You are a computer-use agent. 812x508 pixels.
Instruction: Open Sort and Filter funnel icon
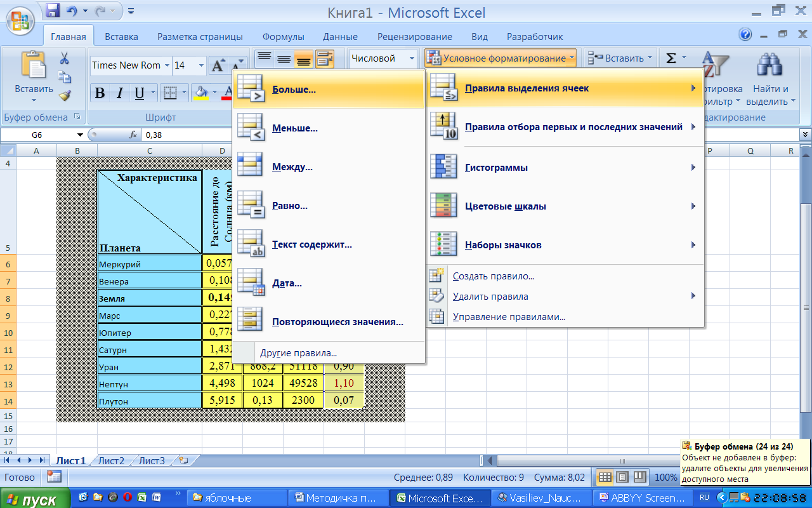(717, 67)
